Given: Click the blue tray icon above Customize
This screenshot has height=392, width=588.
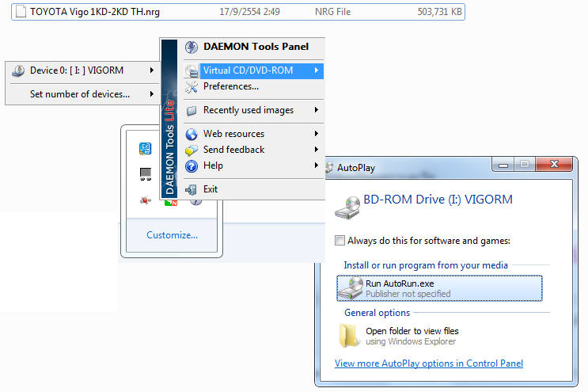Looking at the screenshot, I should click(145, 149).
